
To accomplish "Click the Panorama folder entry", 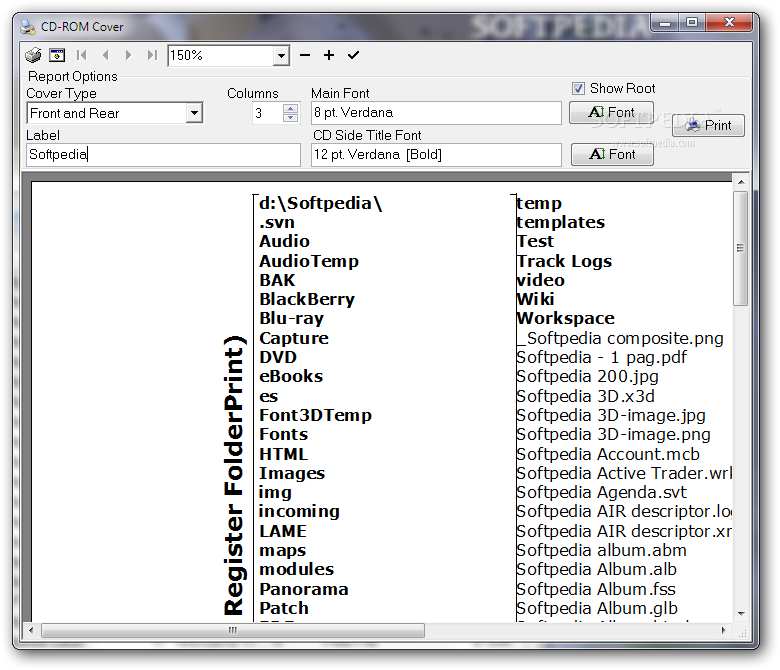I will pyautogui.click(x=303, y=589).
